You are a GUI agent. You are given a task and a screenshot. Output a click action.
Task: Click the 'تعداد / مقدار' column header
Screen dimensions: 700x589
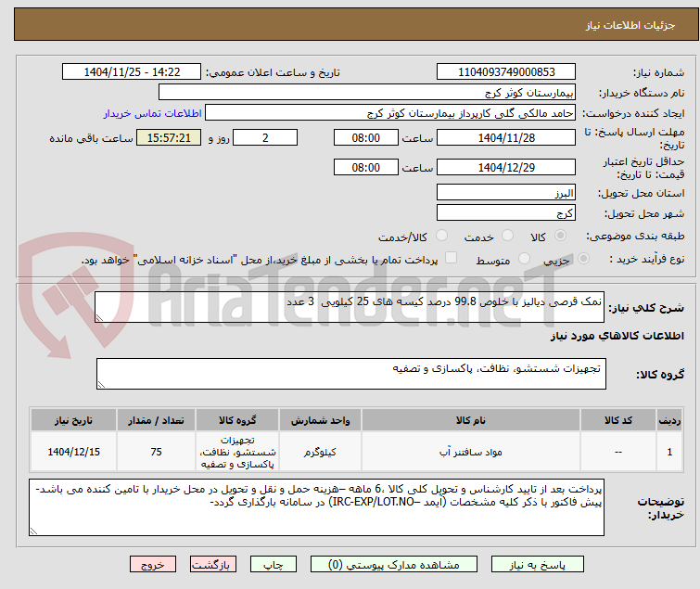[x=156, y=421]
